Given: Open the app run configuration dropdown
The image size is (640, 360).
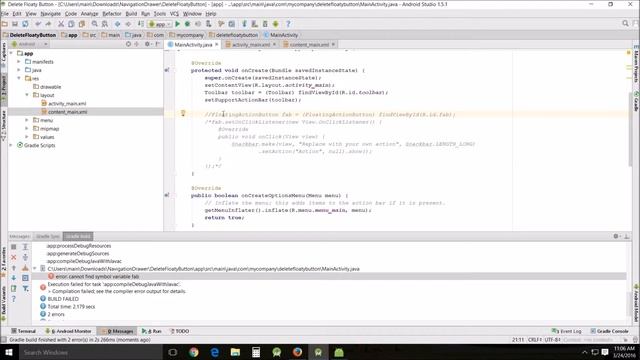Looking at the screenshot, I should click(x=160, y=24).
